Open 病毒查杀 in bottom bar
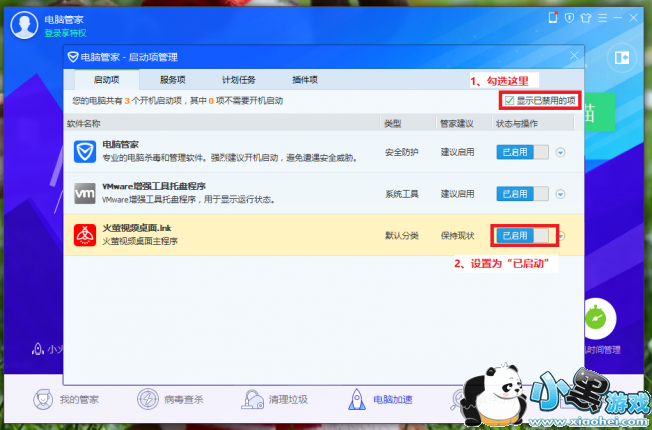 point(170,399)
